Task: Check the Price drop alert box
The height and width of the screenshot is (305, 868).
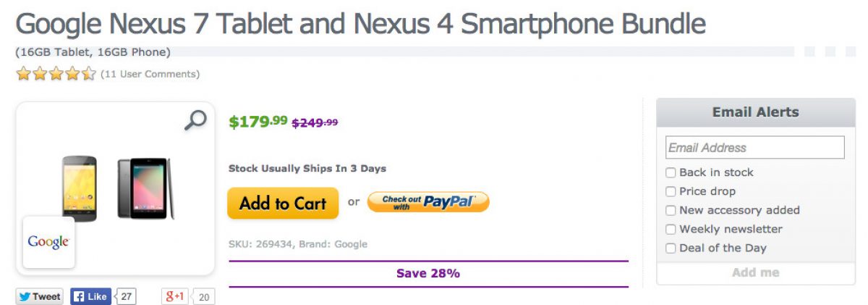Action: tap(671, 191)
